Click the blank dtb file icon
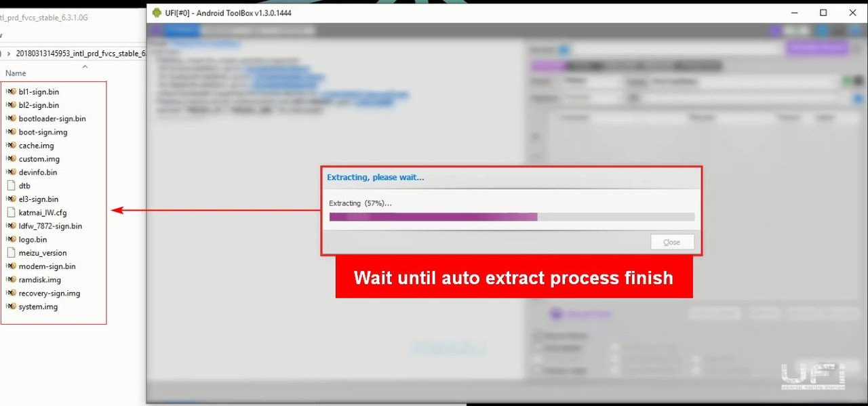 coord(11,186)
